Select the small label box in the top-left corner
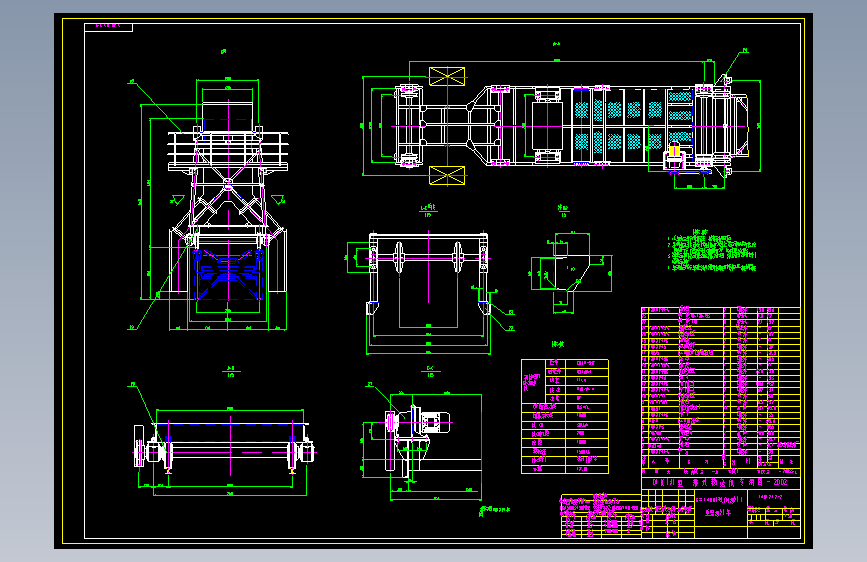This screenshot has height=562, width=867. [108, 27]
